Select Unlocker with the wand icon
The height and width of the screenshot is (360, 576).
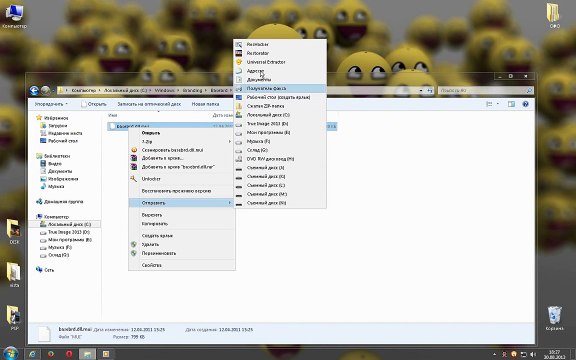[x=181, y=179]
